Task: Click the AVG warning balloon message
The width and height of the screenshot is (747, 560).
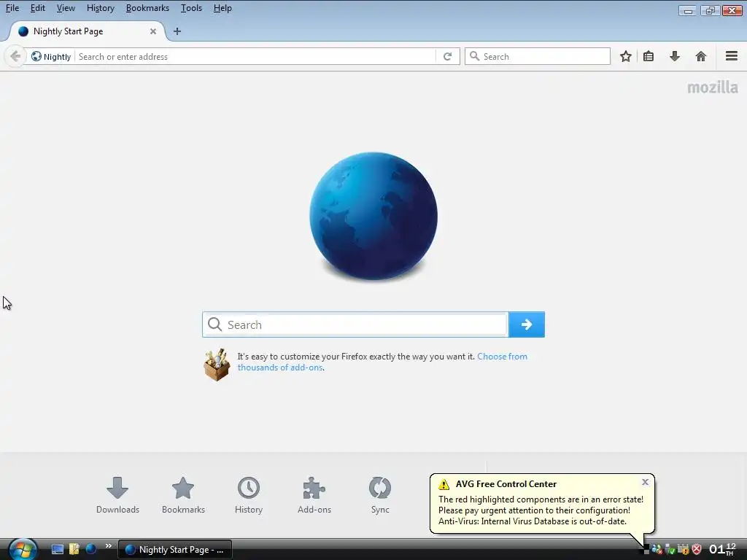Action: tap(541, 510)
